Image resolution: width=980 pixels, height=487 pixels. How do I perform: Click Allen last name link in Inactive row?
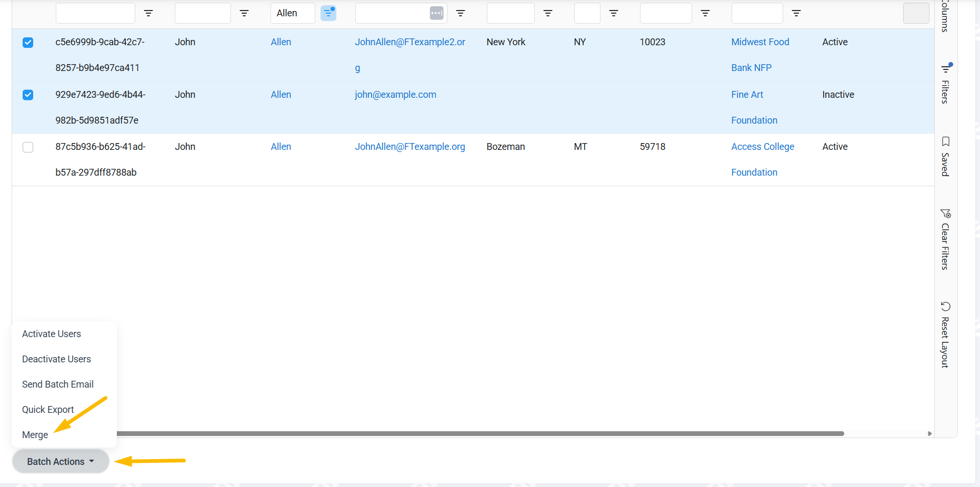(281, 95)
